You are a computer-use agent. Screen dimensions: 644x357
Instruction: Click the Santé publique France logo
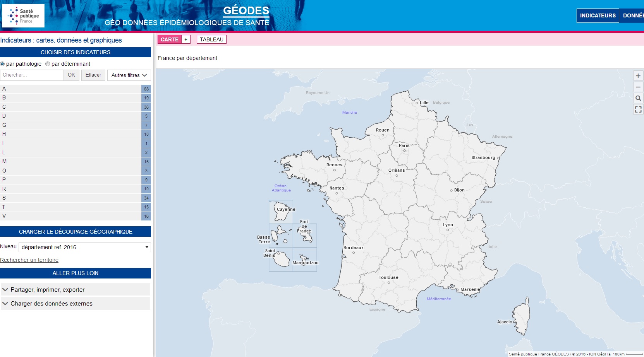(x=23, y=16)
